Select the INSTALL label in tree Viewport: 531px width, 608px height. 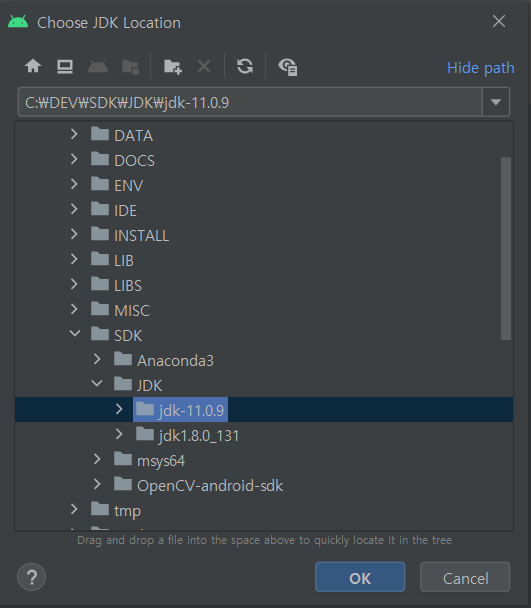(x=141, y=236)
